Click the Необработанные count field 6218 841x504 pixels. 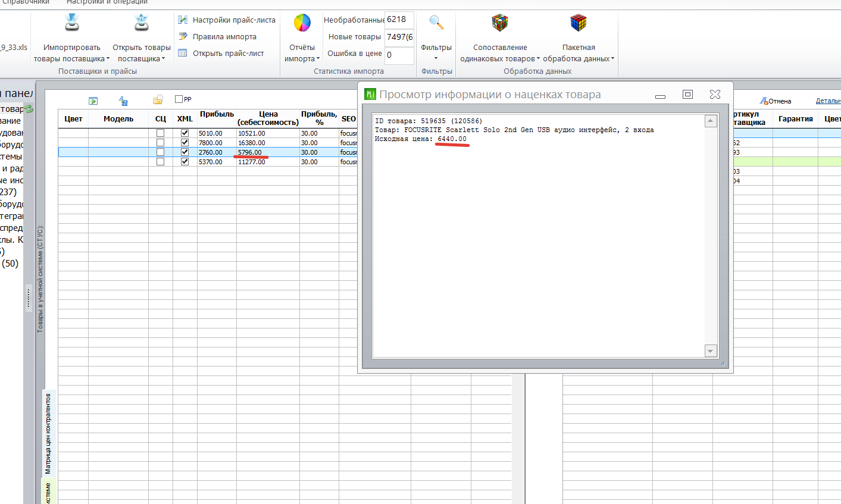(399, 20)
